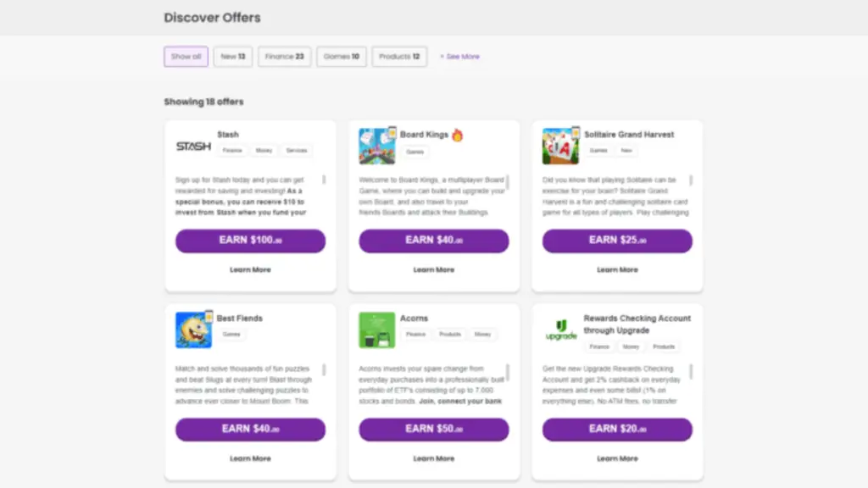Open Learn More under Board Kings

pyautogui.click(x=434, y=269)
